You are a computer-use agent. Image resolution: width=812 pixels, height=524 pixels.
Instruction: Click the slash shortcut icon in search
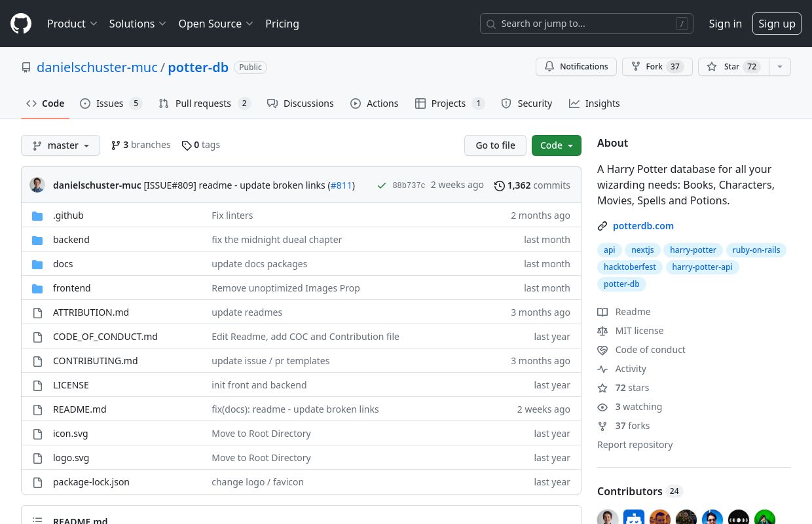click(x=682, y=24)
